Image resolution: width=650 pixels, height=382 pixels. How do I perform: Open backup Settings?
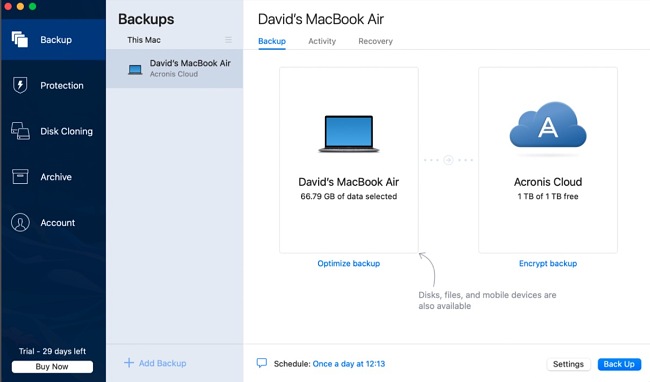click(568, 364)
